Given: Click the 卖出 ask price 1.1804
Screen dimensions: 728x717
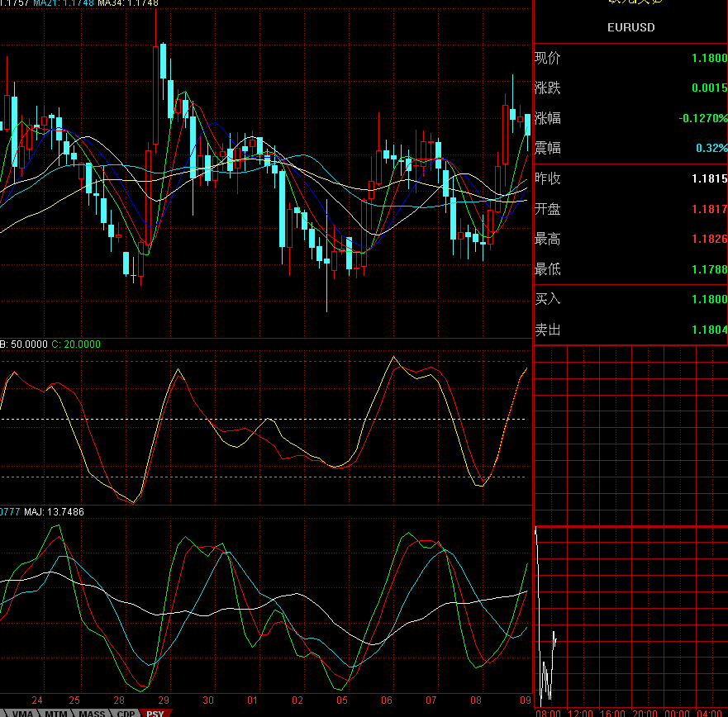Looking at the screenshot, I should (709, 330).
